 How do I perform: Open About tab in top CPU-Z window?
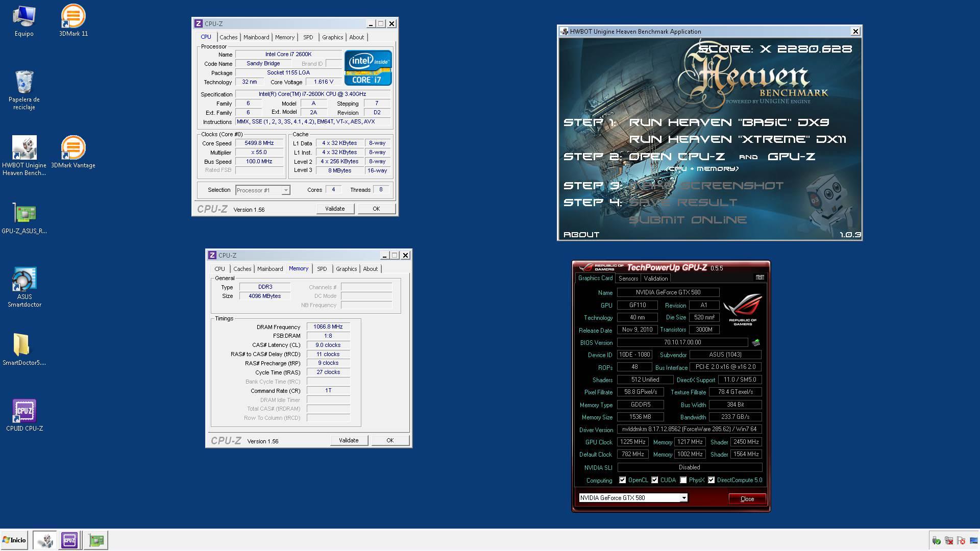click(357, 37)
